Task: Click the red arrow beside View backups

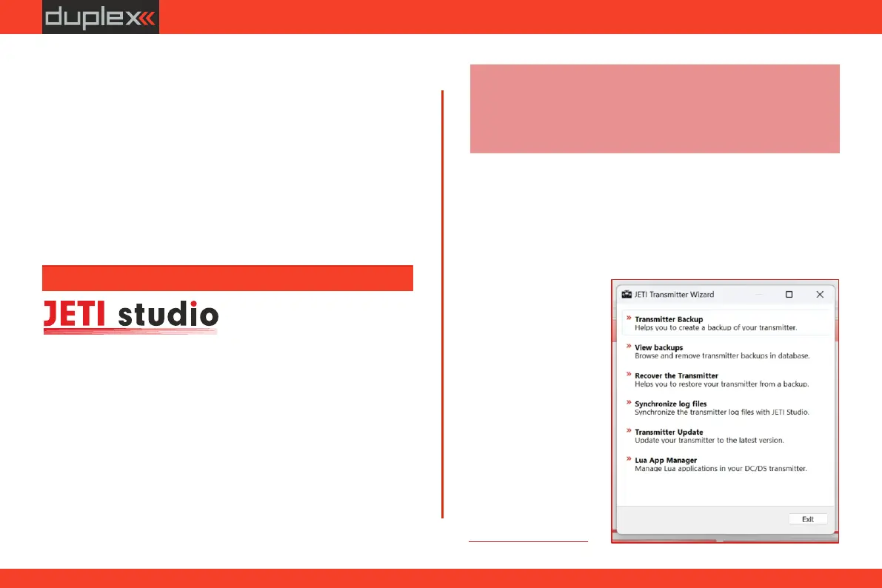Action: tap(628, 346)
